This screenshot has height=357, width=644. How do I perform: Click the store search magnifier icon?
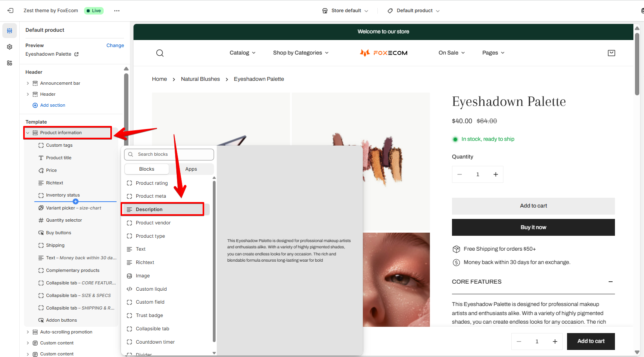point(160,53)
